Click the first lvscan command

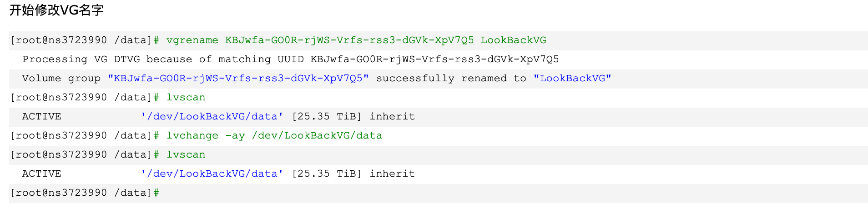coord(186,98)
